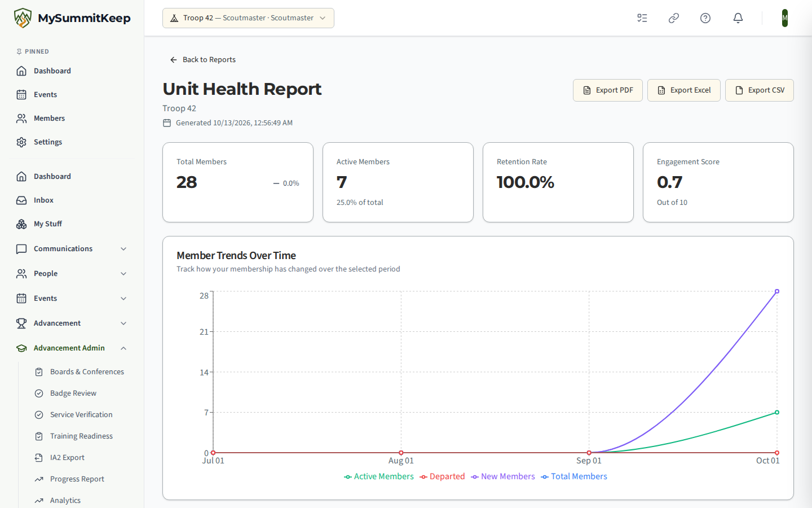Export report as CSV

pos(760,90)
